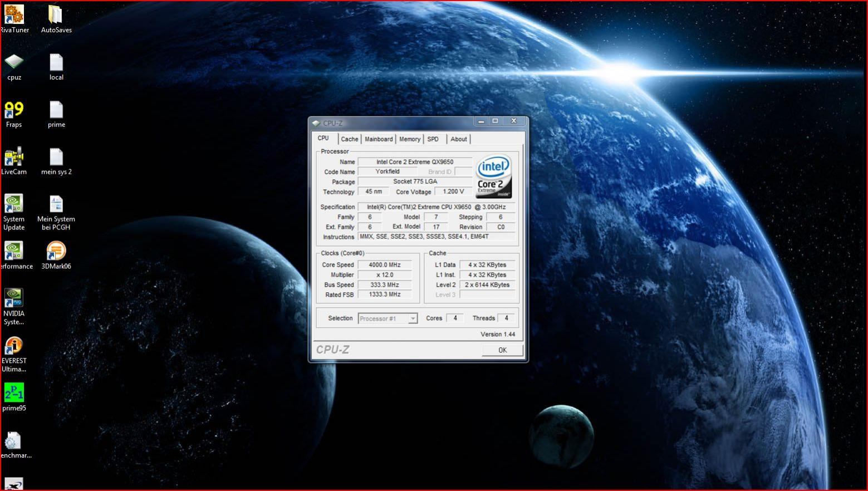The image size is (868, 491).
Task: Switch to the About tab
Action: (459, 139)
